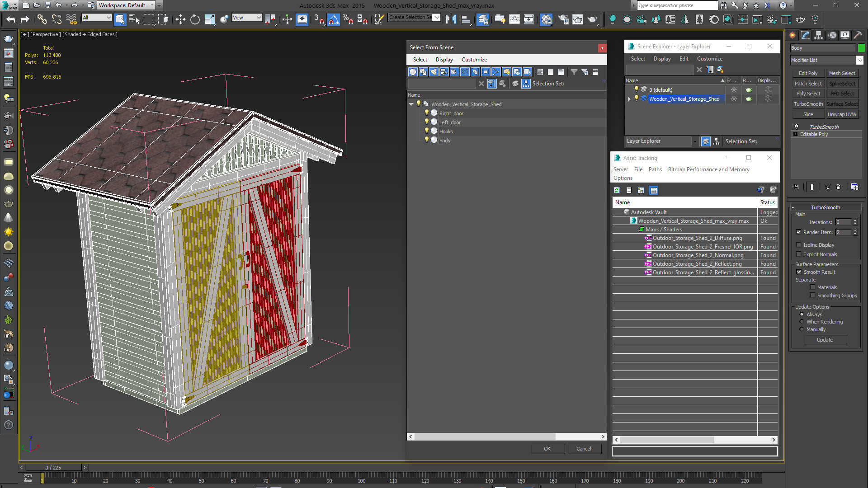Click the Unwrap UVW button

[x=842, y=114]
